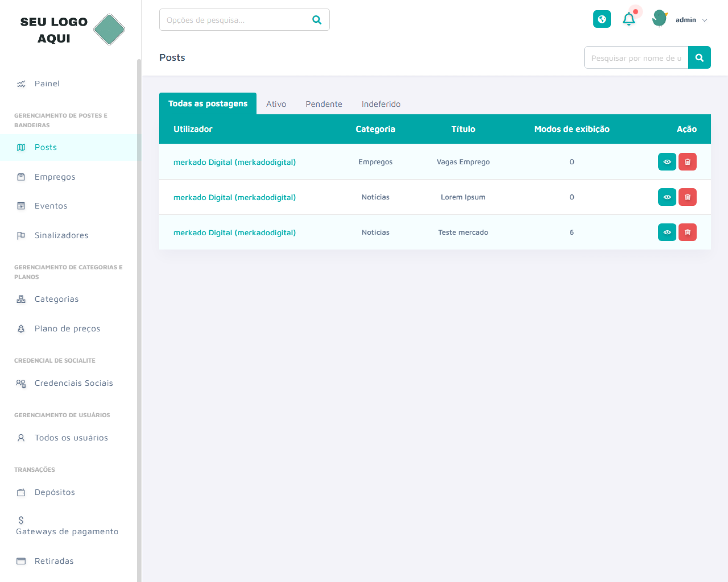Click the teal globe icon button

click(602, 19)
